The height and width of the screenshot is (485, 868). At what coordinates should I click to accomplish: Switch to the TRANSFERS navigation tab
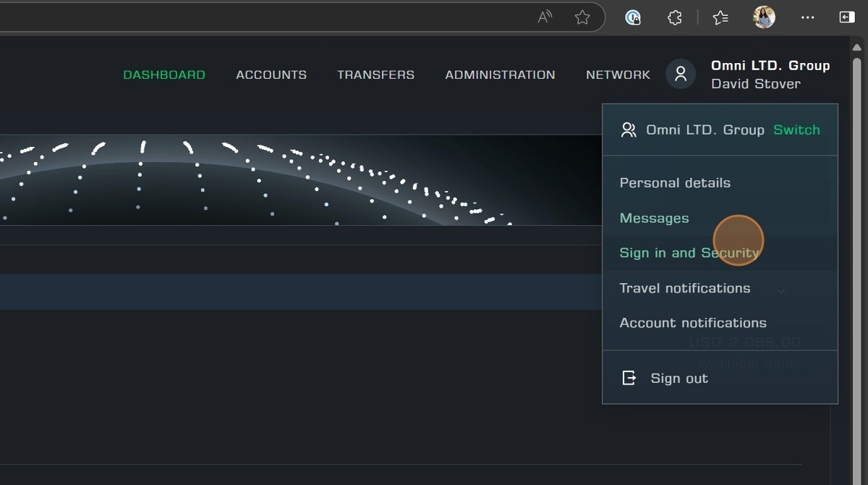click(x=375, y=75)
